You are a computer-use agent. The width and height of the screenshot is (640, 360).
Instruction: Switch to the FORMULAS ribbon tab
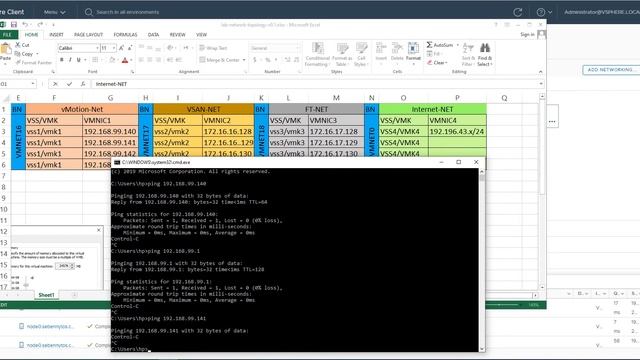pos(125,35)
